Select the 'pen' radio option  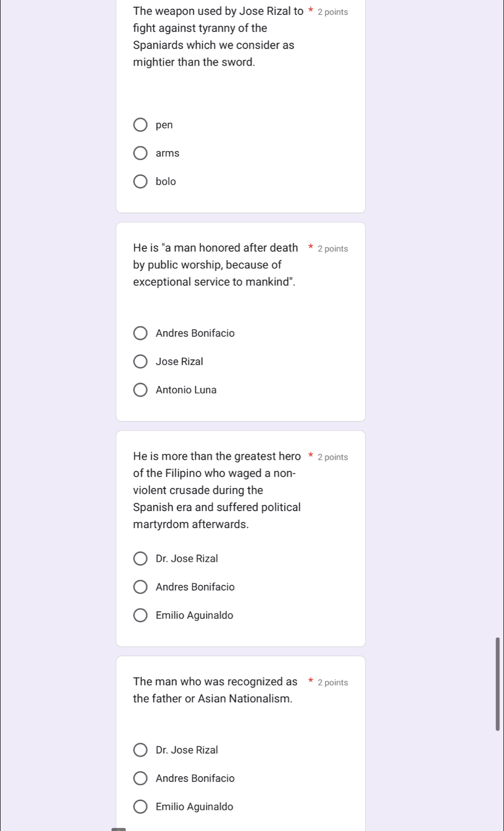coord(140,125)
